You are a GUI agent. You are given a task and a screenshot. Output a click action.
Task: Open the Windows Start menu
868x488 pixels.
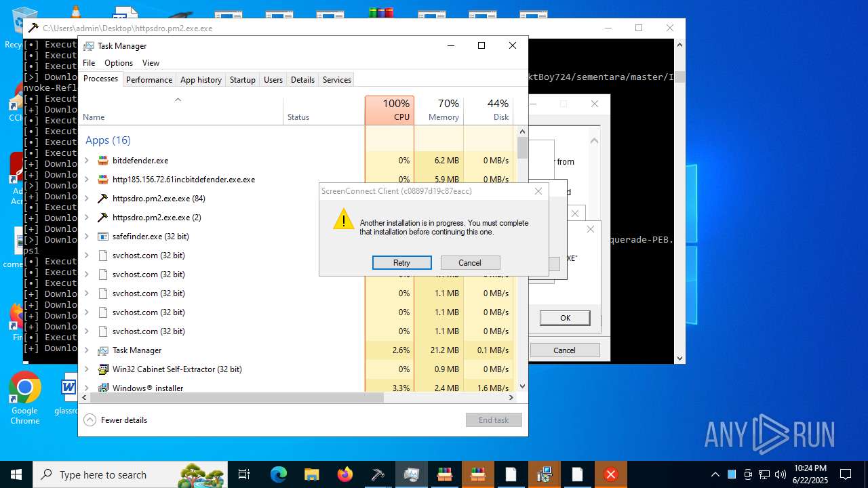16,474
